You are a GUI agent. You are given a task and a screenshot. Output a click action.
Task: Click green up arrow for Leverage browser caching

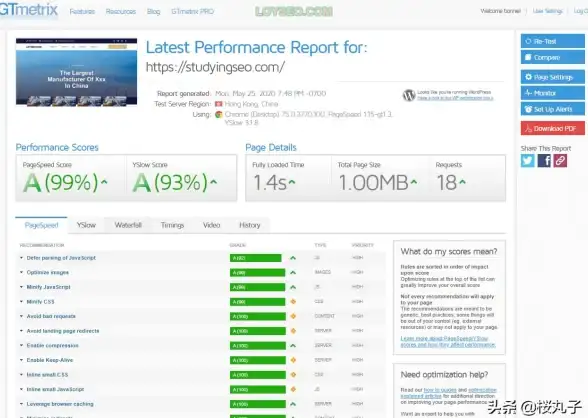pyautogui.click(x=293, y=404)
